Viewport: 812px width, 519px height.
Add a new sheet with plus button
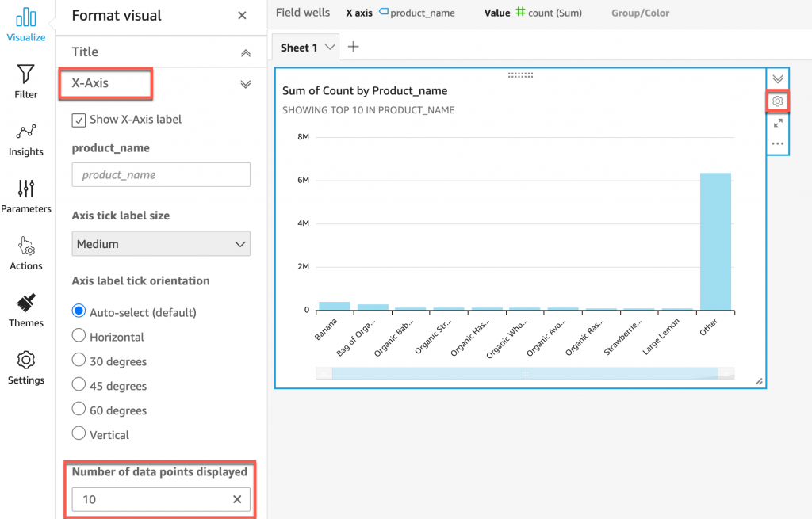354,47
